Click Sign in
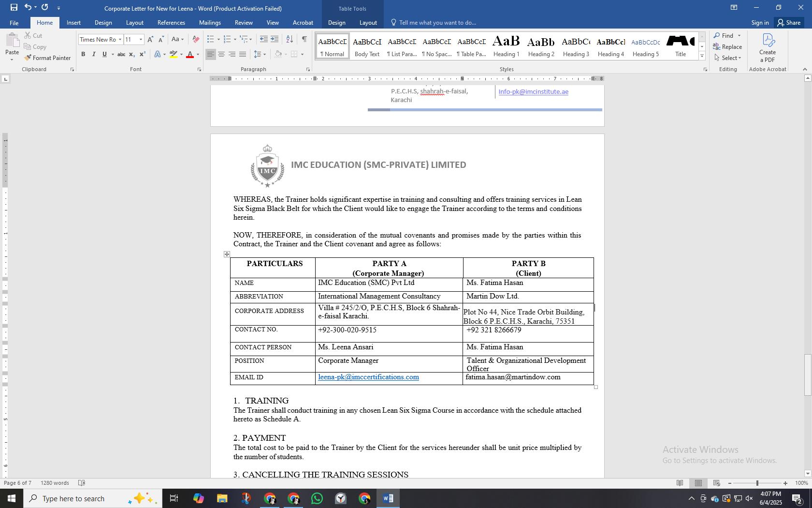Screen dimensions: 812x508 click(760, 23)
